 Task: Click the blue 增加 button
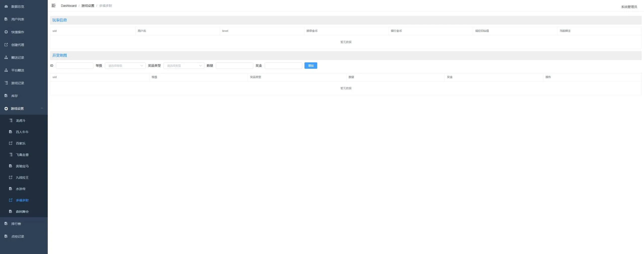point(311,66)
